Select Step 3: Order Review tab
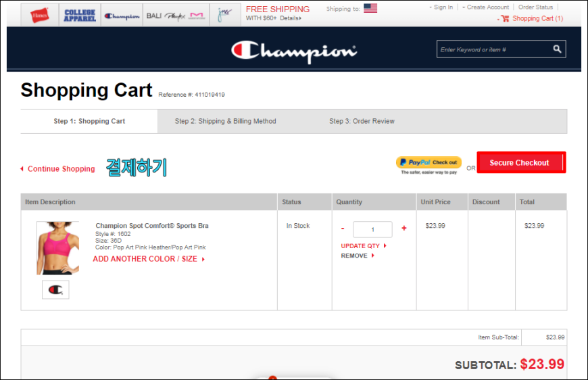 362,121
